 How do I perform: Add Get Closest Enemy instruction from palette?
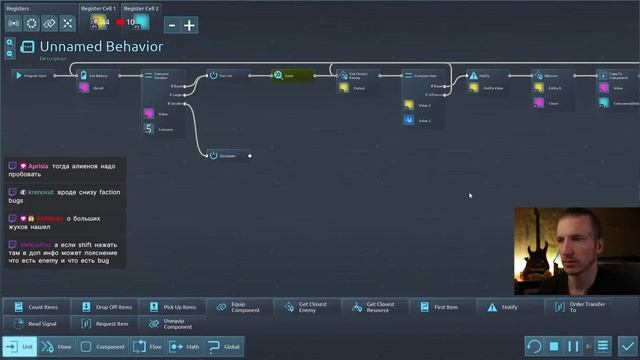point(307,307)
